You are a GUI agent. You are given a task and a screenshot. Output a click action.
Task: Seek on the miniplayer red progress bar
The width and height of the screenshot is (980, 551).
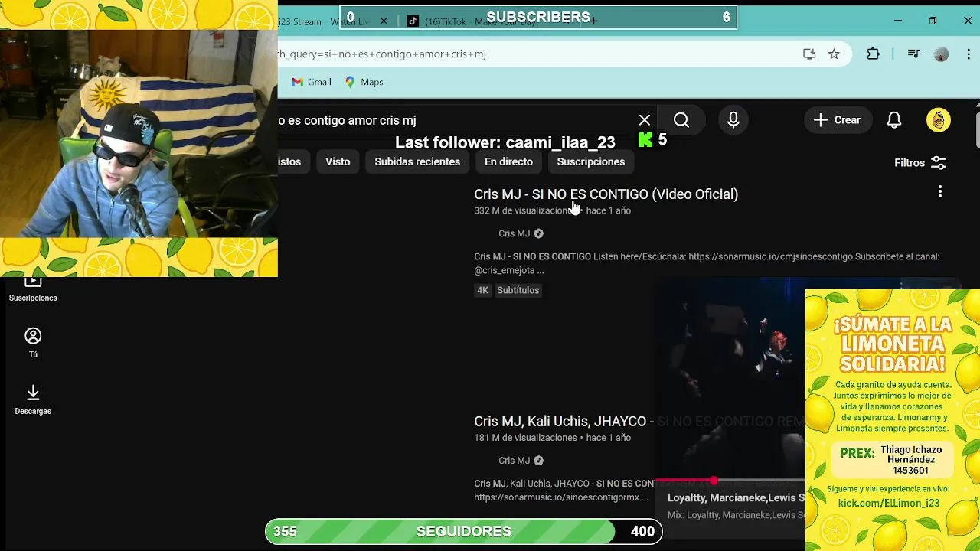pyautogui.click(x=731, y=481)
